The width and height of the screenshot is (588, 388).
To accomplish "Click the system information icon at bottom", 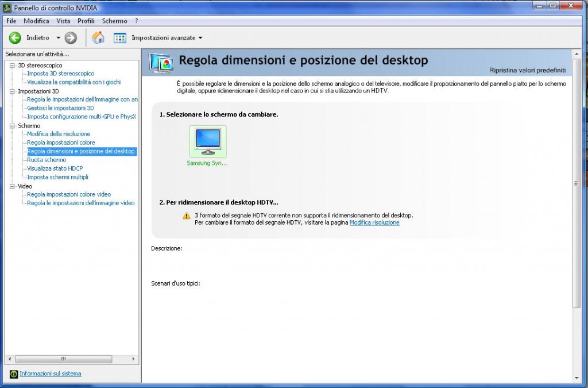I will click(x=14, y=374).
